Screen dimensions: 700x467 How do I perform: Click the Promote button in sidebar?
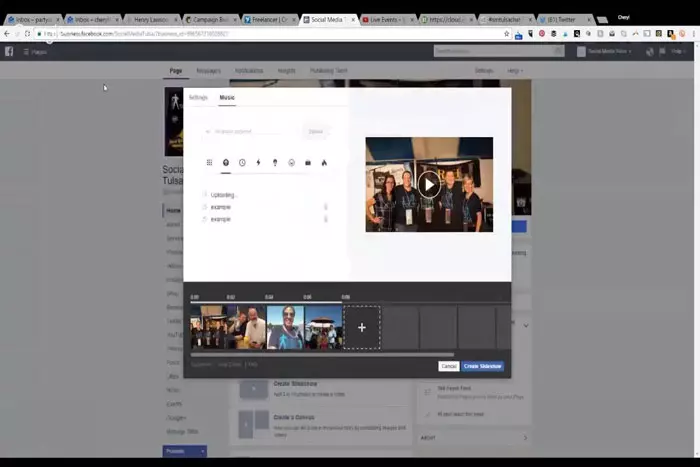180,451
